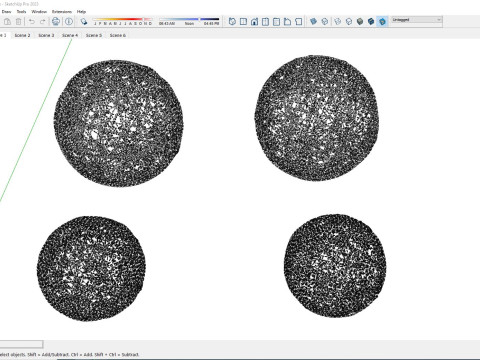Click the Print icon
Viewport: 480px width, 360px height.
click(56, 22)
